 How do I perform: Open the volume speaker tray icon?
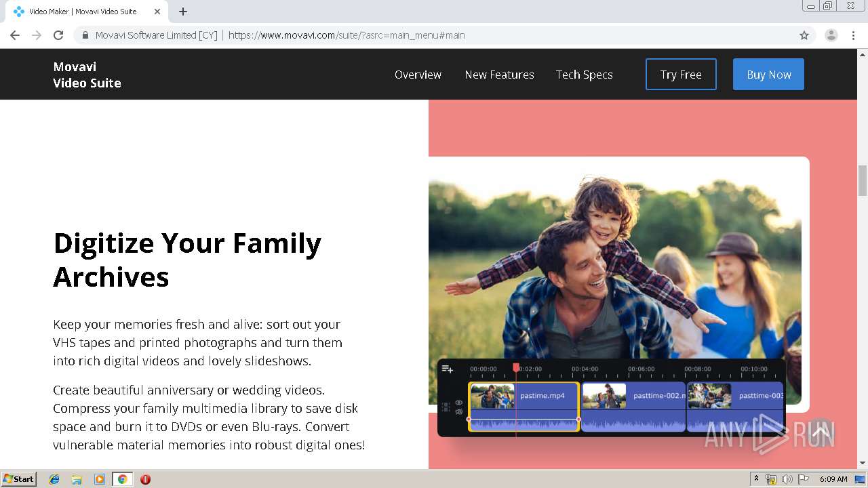point(787,479)
